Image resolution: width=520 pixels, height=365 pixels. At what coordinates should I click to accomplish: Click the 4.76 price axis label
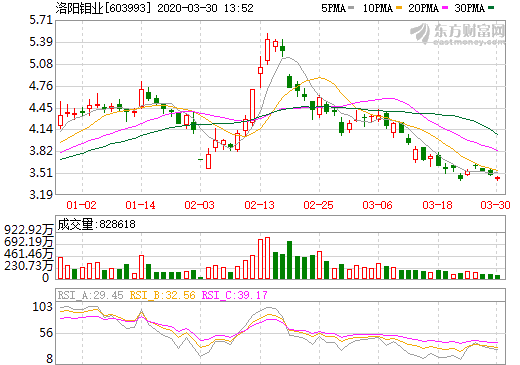tap(41, 86)
